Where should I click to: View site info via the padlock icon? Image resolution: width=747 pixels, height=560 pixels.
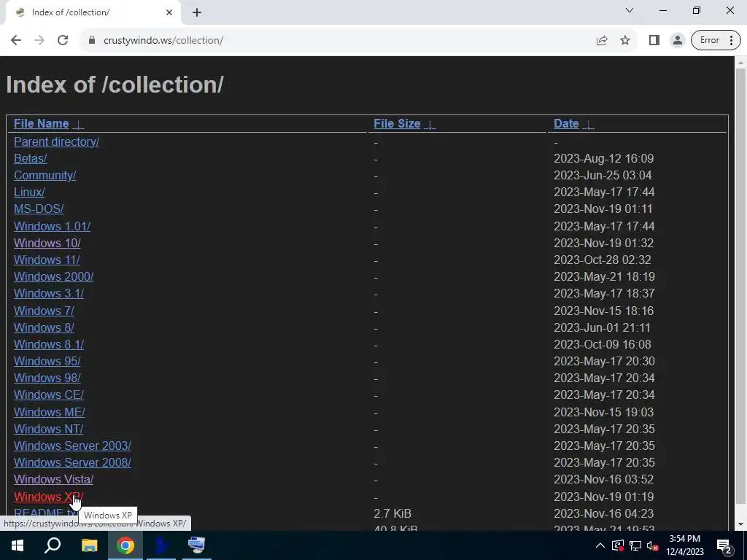point(91,41)
